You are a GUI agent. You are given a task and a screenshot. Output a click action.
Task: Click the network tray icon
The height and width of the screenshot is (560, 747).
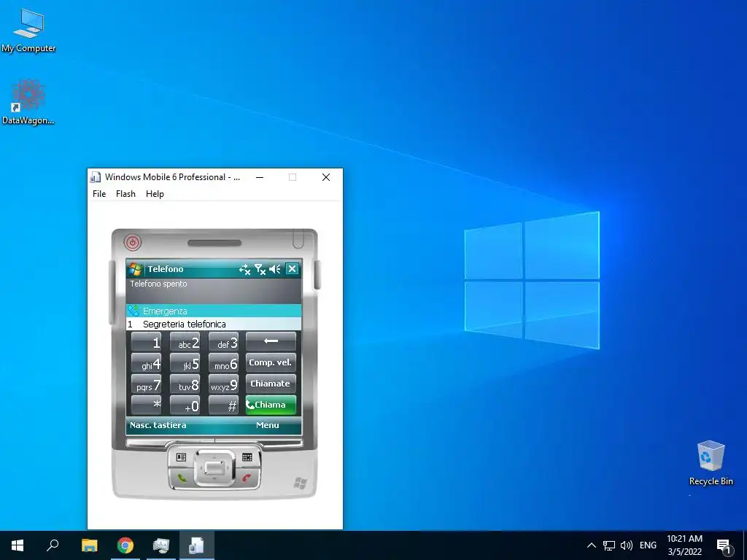609,545
